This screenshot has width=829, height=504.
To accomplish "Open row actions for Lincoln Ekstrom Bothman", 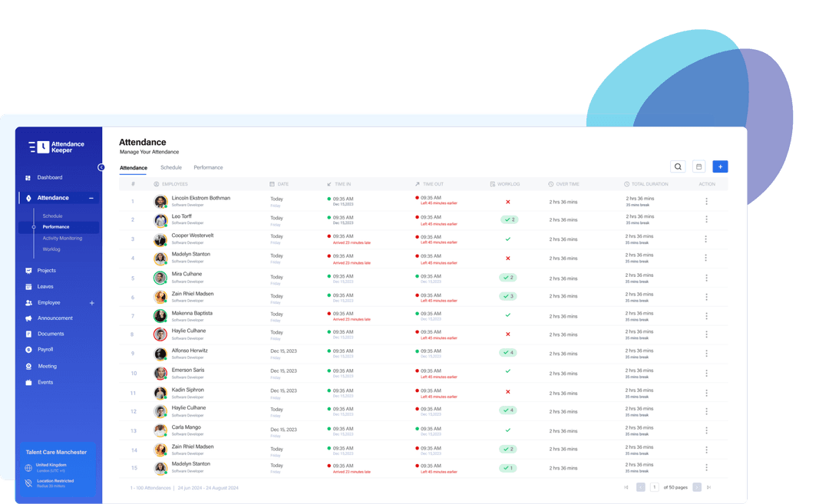I will 705,201.
